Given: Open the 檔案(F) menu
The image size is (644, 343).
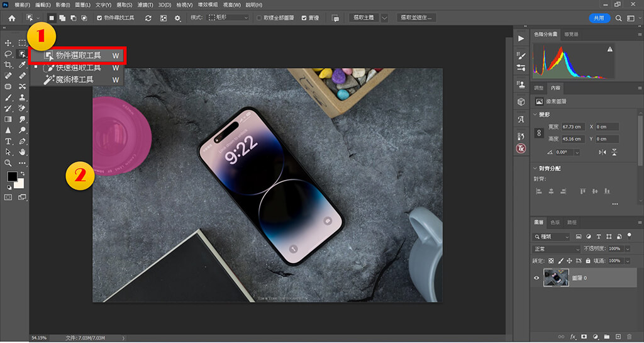Looking at the screenshot, I should click(x=23, y=5).
